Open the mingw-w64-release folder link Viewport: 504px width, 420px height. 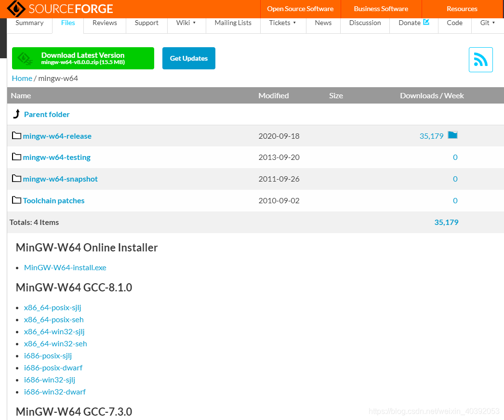point(57,136)
